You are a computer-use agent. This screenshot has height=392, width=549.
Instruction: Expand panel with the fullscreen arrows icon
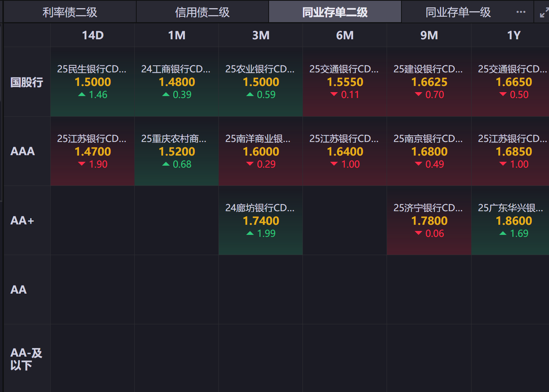click(x=544, y=12)
